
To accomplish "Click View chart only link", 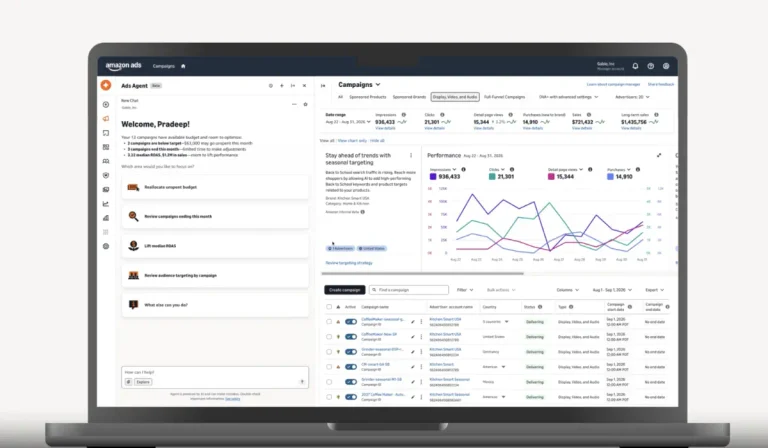I will tap(352, 141).
